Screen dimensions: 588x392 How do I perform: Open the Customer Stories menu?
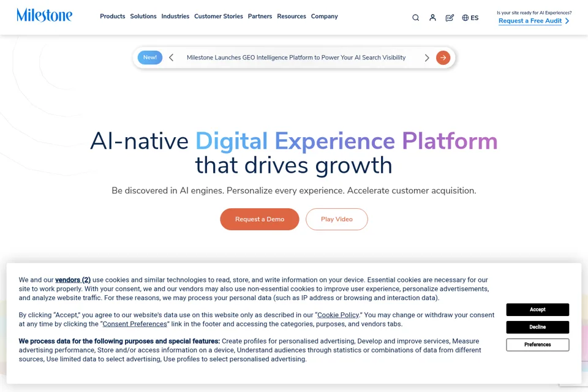point(218,16)
